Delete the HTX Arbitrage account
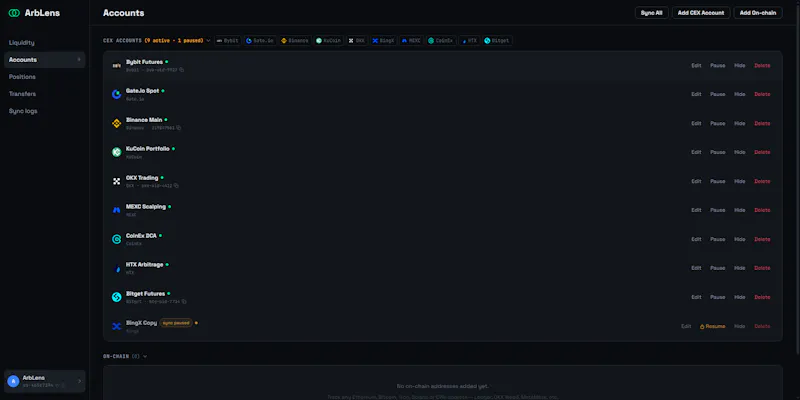This screenshot has width=800, height=400. [x=762, y=268]
